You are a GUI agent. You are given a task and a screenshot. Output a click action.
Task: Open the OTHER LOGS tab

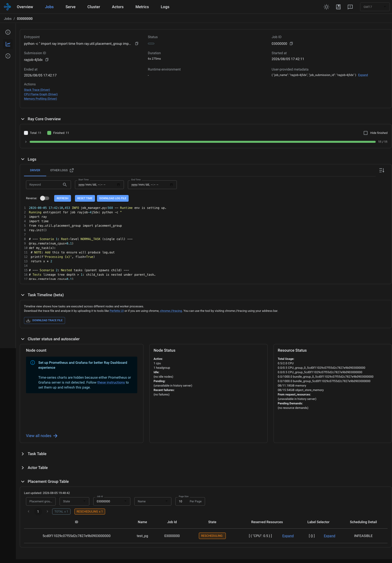(x=62, y=170)
